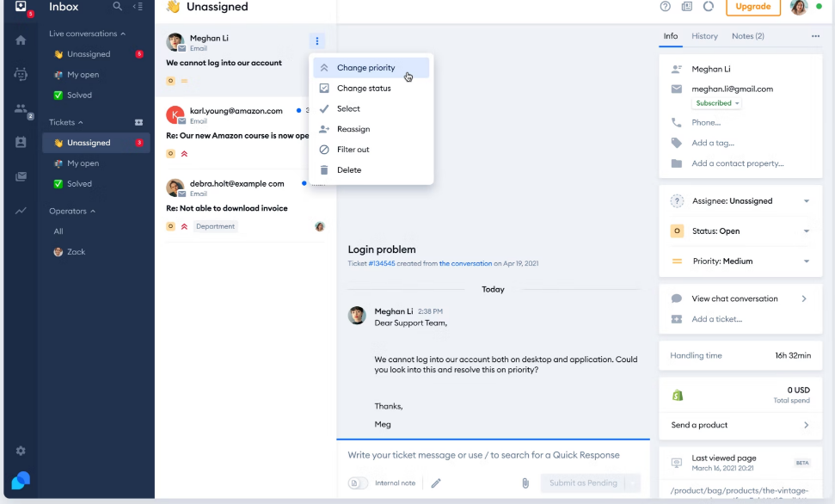The width and height of the screenshot is (835, 504).
Task: Click the home icon in the left sidebar
Action: pyautogui.click(x=20, y=40)
